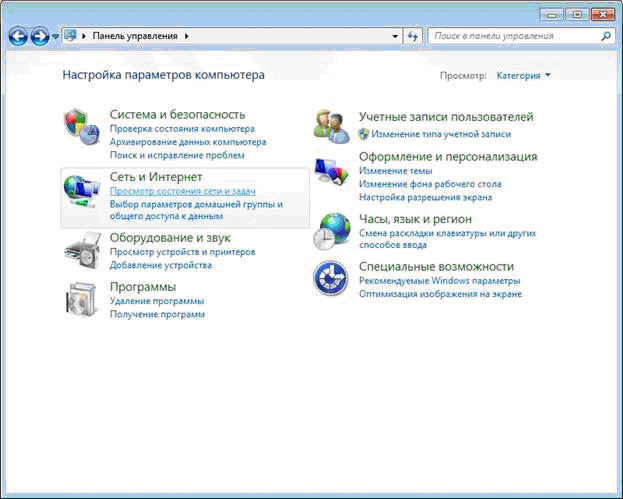
Task: Open Оптимизация изображения на экране
Action: point(440,294)
